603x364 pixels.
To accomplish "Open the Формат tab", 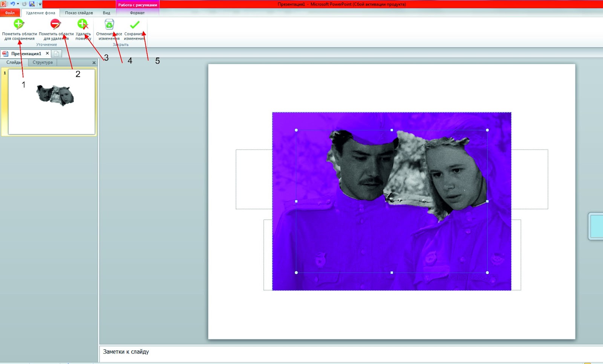I will [x=137, y=13].
